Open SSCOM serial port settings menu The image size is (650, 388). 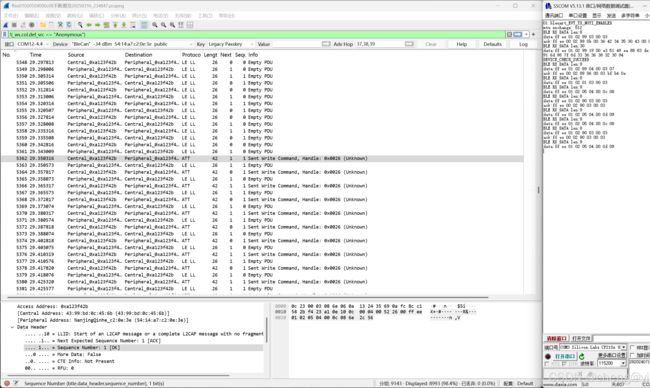pos(577,15)
